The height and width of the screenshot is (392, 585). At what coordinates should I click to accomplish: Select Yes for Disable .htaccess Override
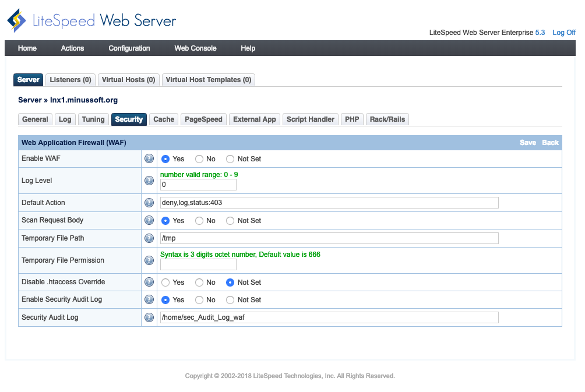[165, 282]
